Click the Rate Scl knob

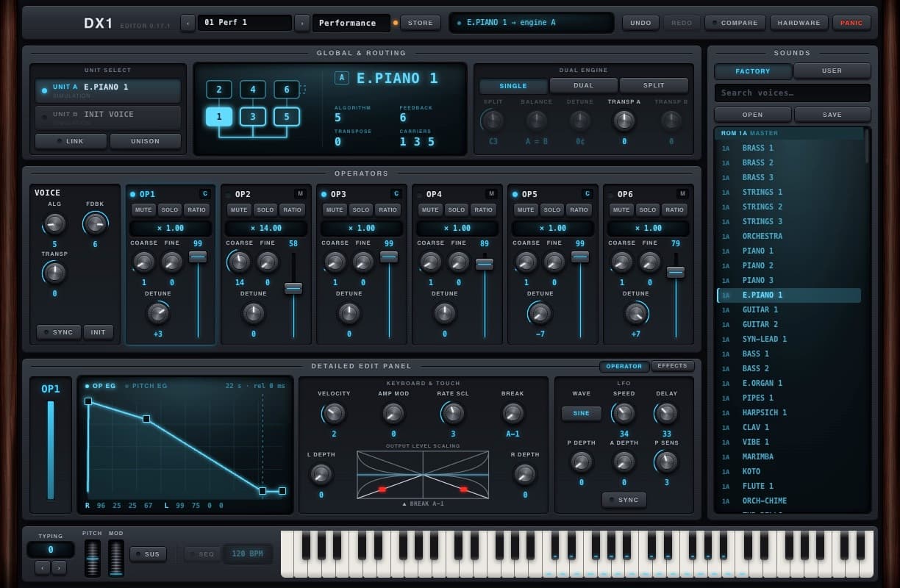(x=453, y=413)
